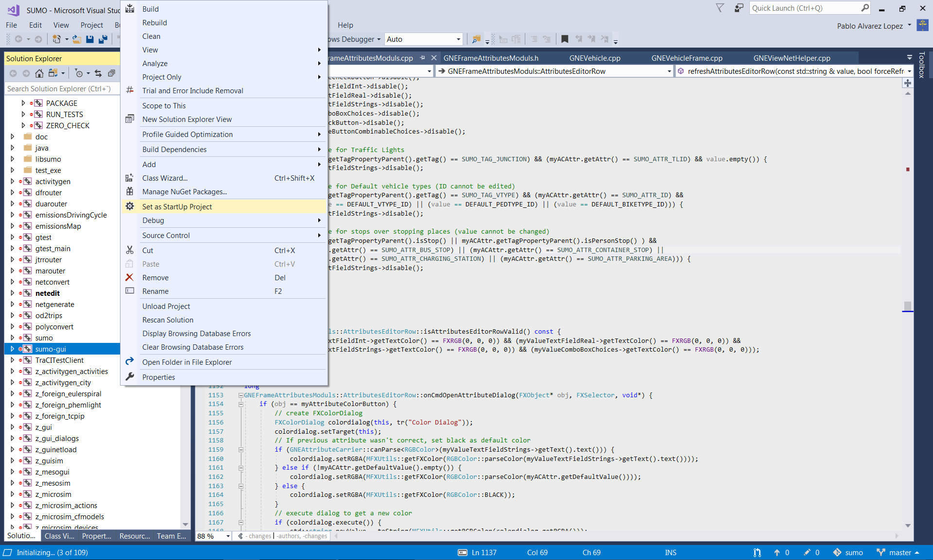Open the master branch selector
This screenshot has height=560, width=933.
[x=898, y=553]
